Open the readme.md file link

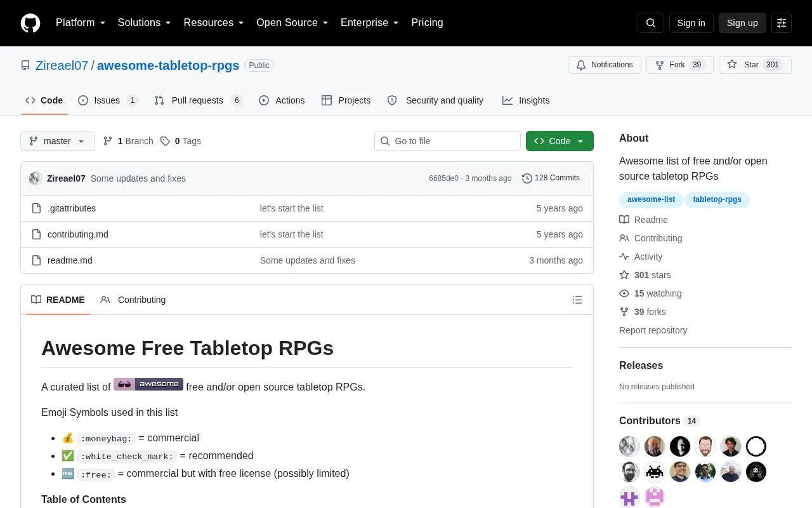(x=70, y=260)
